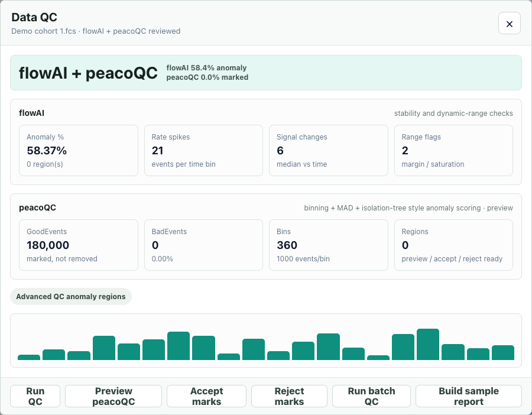Select the Regions 0 card
The height and width of the screenshot is (415, 532).
pyautogui.click(x=453, y=245)
